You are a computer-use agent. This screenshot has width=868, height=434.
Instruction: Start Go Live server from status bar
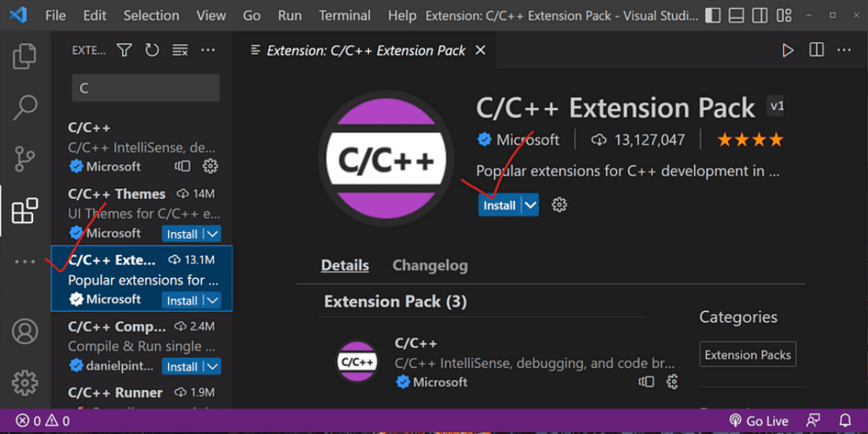(x=759, y=421)
